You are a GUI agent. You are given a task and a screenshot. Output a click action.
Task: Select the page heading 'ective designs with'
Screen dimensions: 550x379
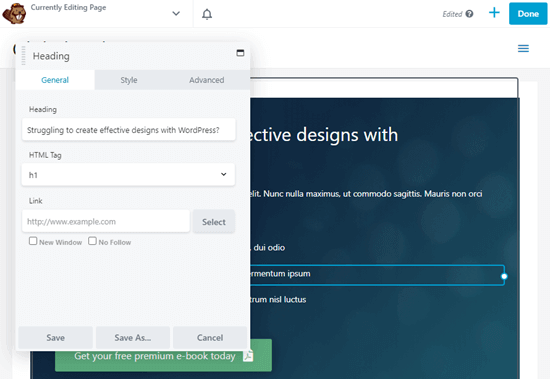click(324, 135)
